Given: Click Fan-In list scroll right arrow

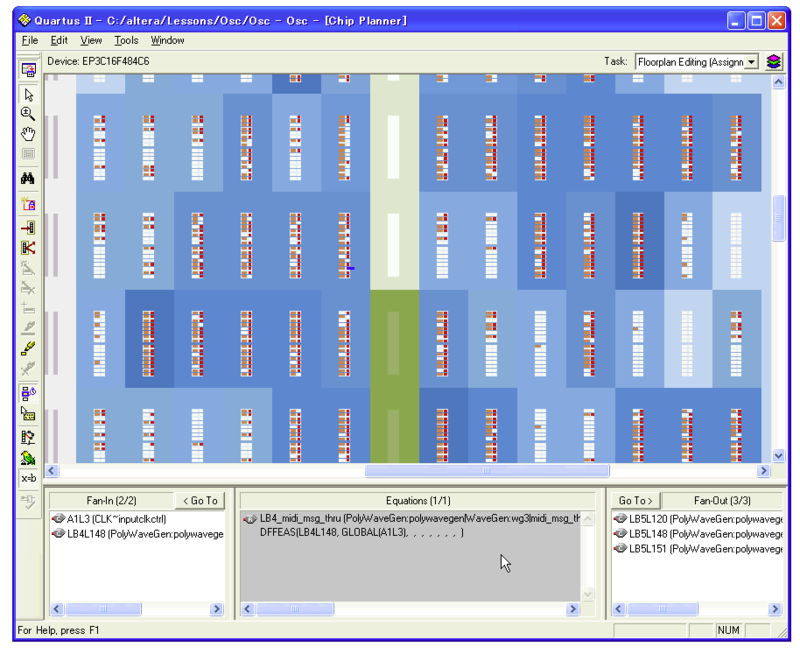Looking at the screenshot, I should 217,609.
